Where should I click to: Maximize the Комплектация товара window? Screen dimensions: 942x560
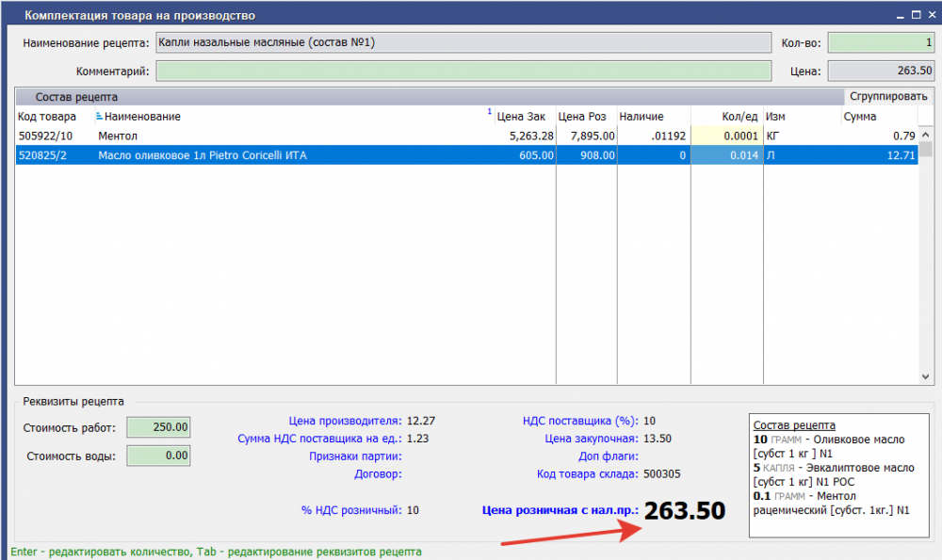917,15
